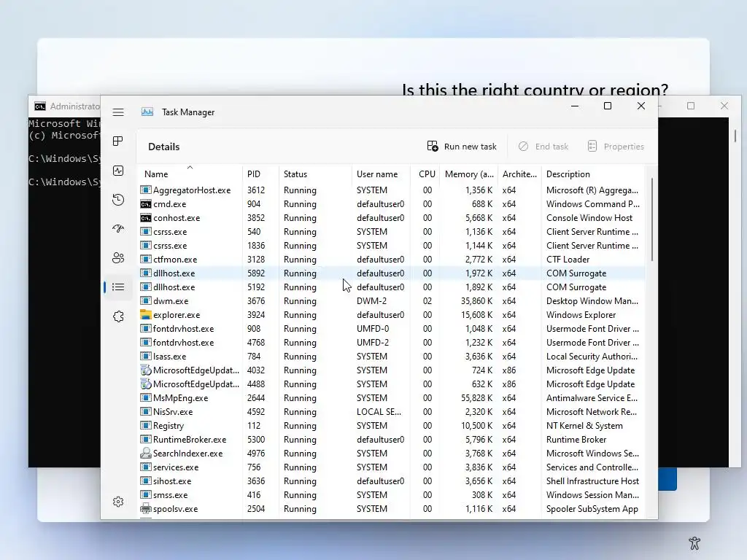Select dllhost.exe with PID 5892
747x560 pixels.
392,273
